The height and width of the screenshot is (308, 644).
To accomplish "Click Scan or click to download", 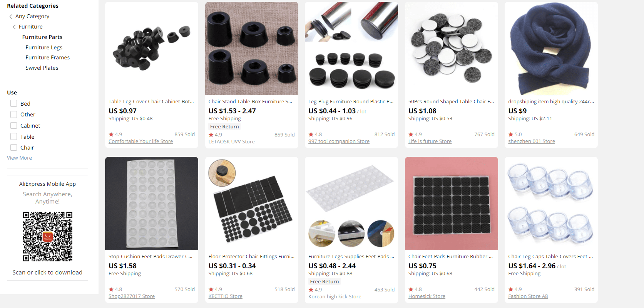I will (x=47, y=273).
